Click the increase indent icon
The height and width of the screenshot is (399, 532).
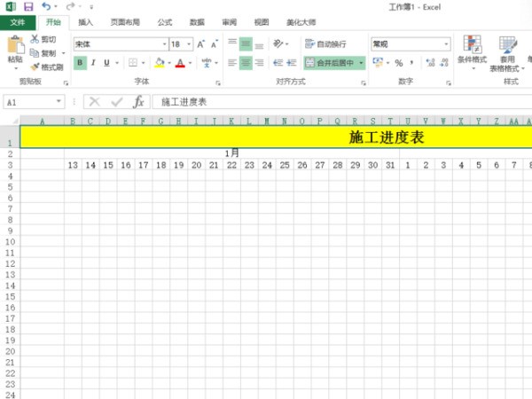pos(293,63)
